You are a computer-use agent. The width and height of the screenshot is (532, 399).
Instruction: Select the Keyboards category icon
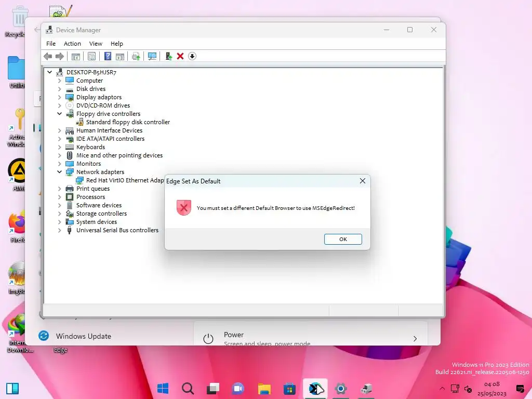(70, 147)
